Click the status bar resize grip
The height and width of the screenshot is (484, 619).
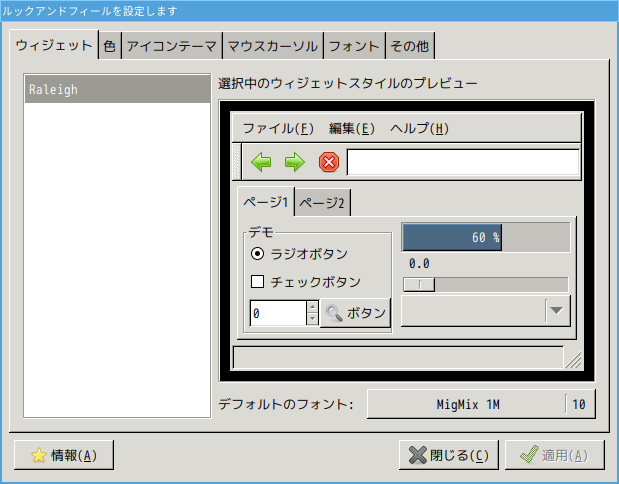tap(573, 360)
